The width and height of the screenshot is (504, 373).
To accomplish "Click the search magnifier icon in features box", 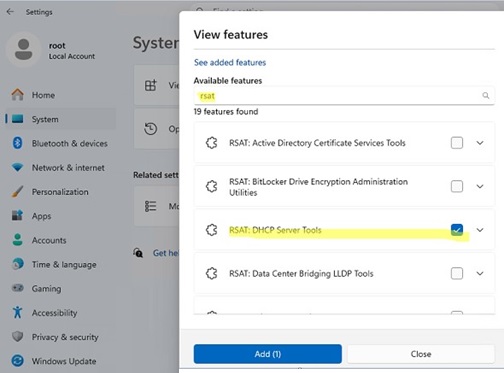I will (486, 96).
